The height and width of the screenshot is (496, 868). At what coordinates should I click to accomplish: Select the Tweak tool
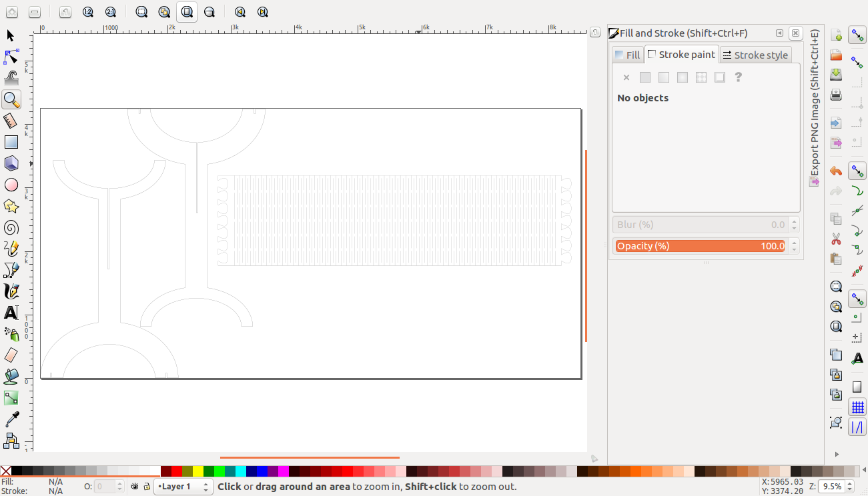click(11, 79)
